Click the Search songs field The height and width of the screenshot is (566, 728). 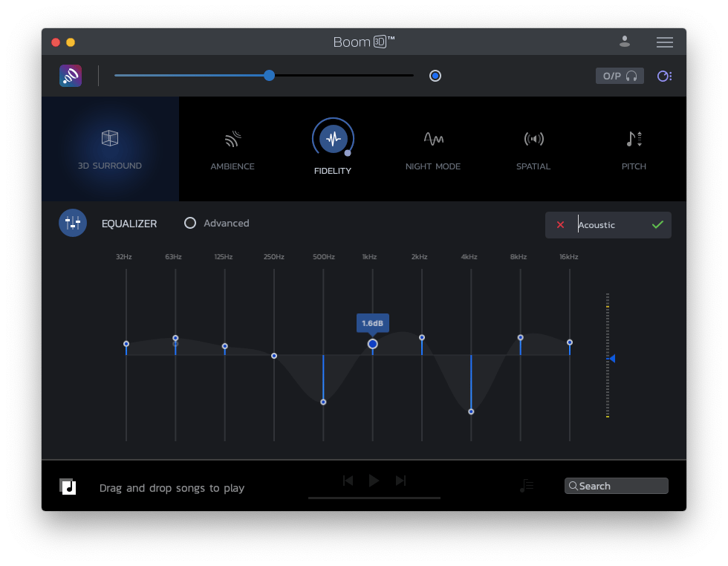[616, 486]
